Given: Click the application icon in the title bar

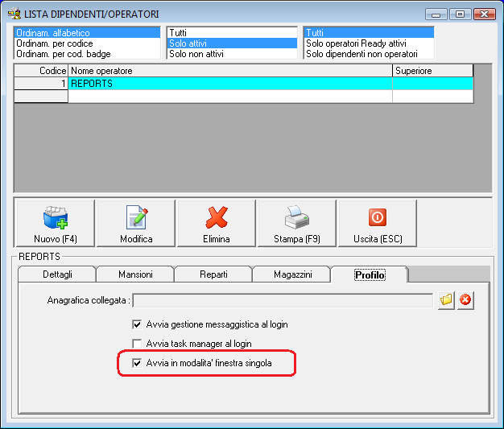Looking at the screenshot, I should [x=14, y=14].
